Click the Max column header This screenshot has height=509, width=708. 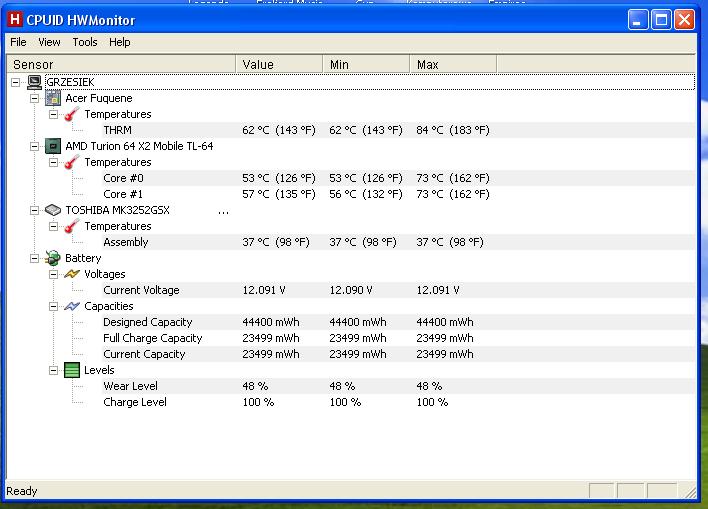[x=428, y=64]
